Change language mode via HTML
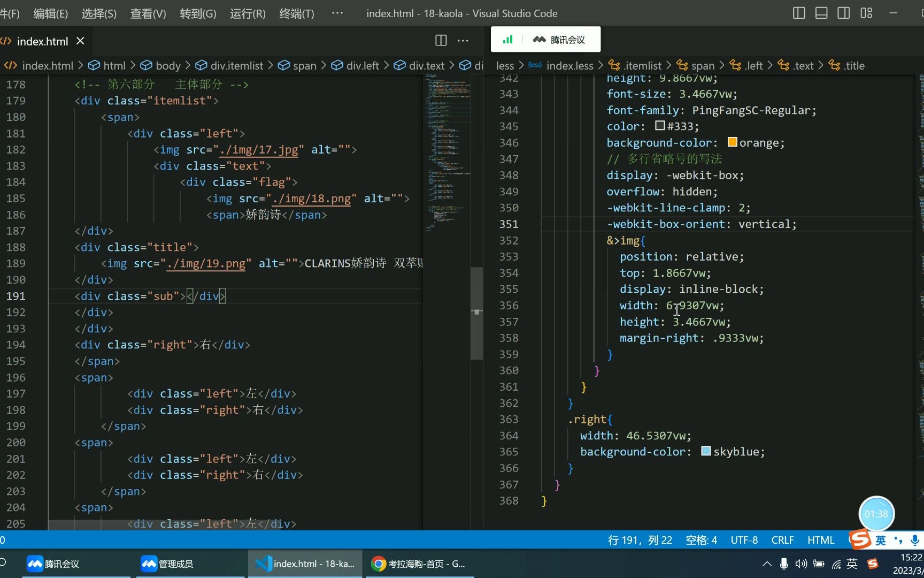924x578 pixels. tap(821, 540)
